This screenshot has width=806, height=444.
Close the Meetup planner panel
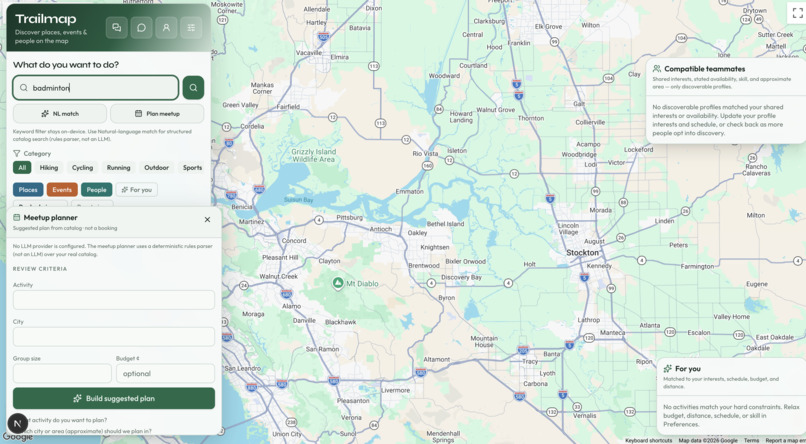pos(207,219)
